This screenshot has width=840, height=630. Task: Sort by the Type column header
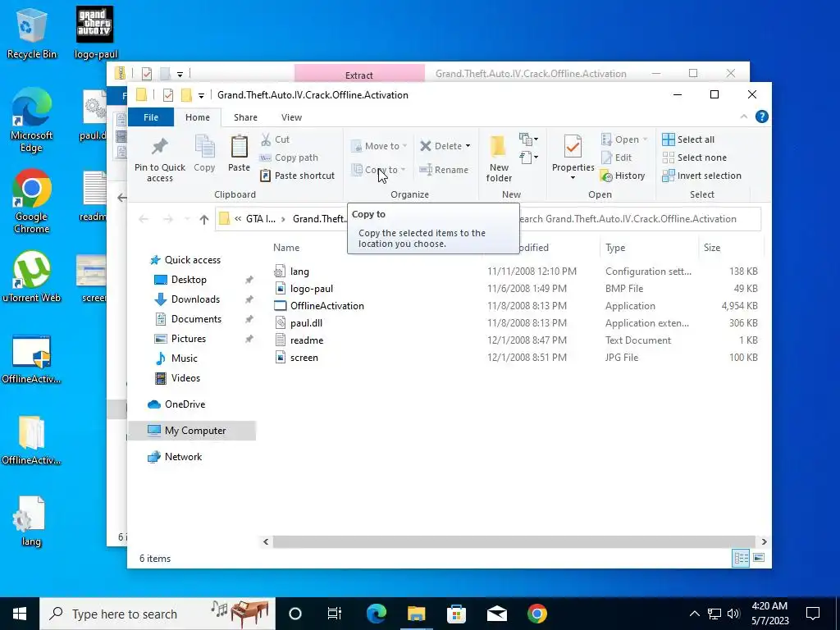[x=615, y=248]
